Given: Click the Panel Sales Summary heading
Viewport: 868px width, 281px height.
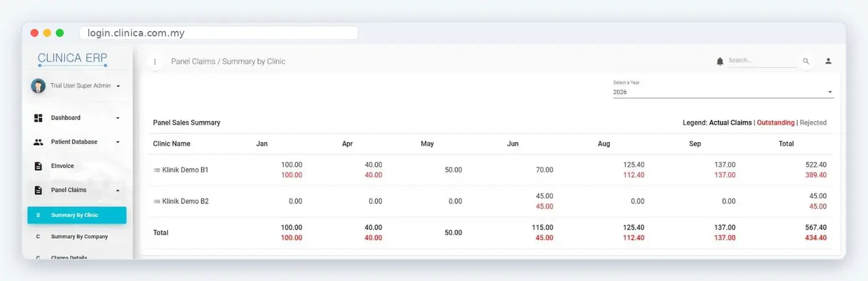Looking at the screenshot, I should [187, 123].
